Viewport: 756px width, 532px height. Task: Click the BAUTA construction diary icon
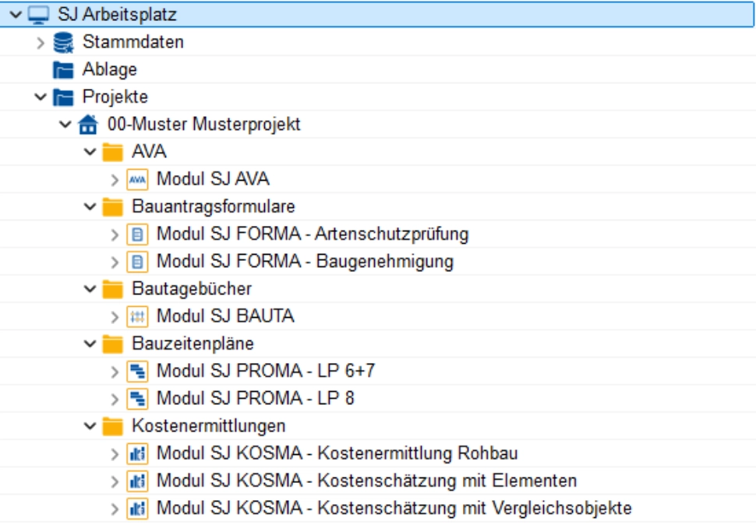pos(137,316)
